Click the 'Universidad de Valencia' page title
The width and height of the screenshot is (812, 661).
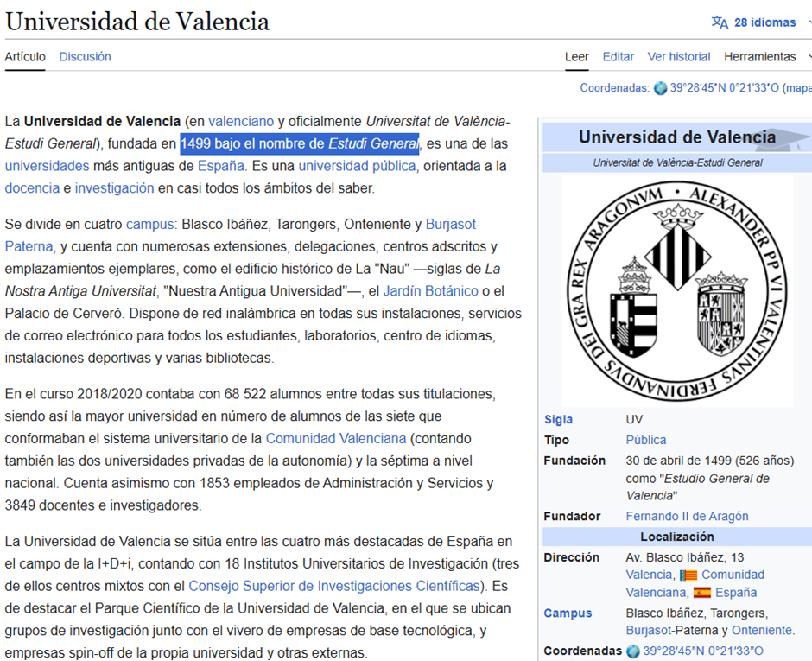[x=137, y=22]
